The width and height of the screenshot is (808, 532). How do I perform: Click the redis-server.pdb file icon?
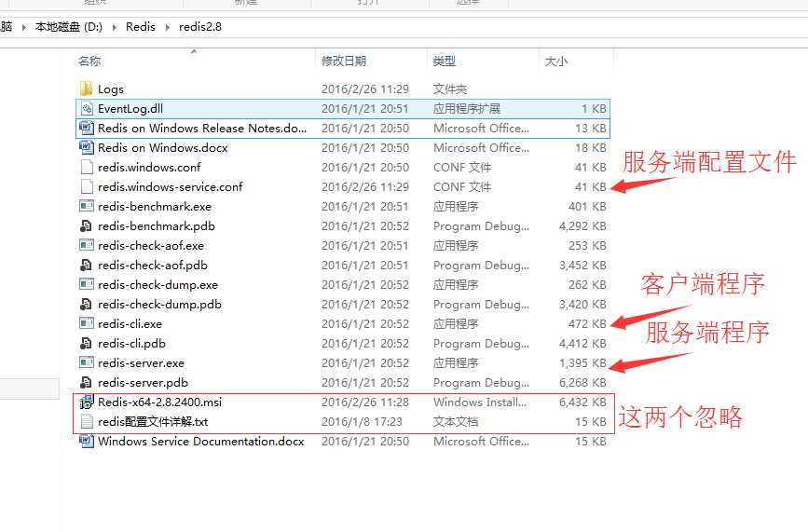coord(87,382)
